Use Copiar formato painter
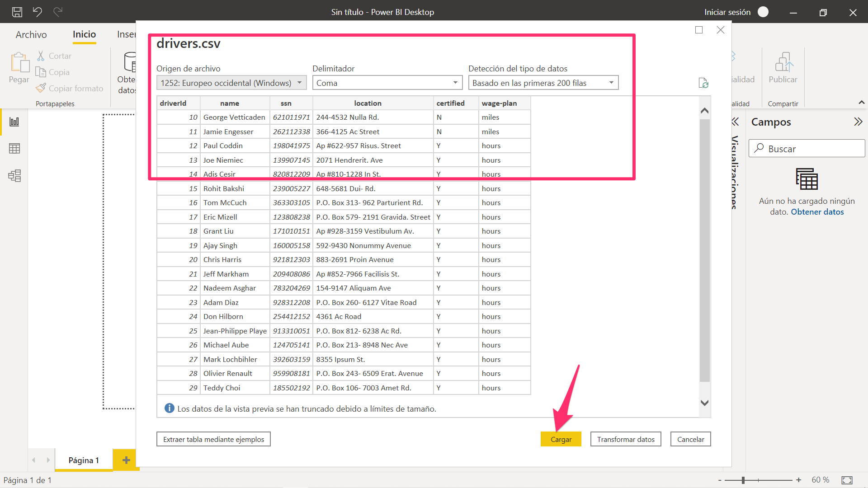This screenshot has width=868, height=488. 70,89
